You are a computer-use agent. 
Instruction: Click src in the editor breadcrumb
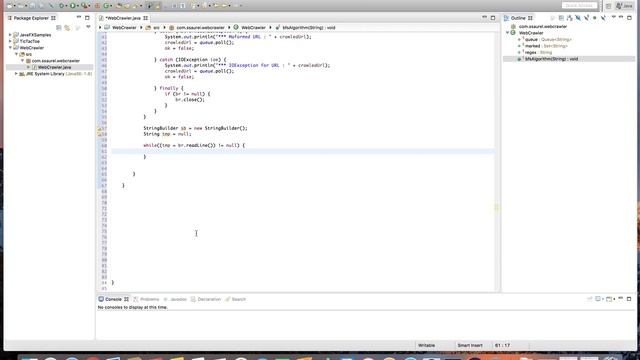[153, 27]
